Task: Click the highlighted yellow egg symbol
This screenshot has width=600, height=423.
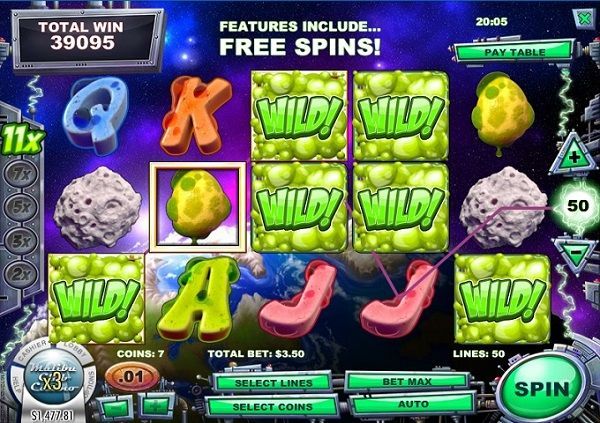Action: click(x=197, y=207)
